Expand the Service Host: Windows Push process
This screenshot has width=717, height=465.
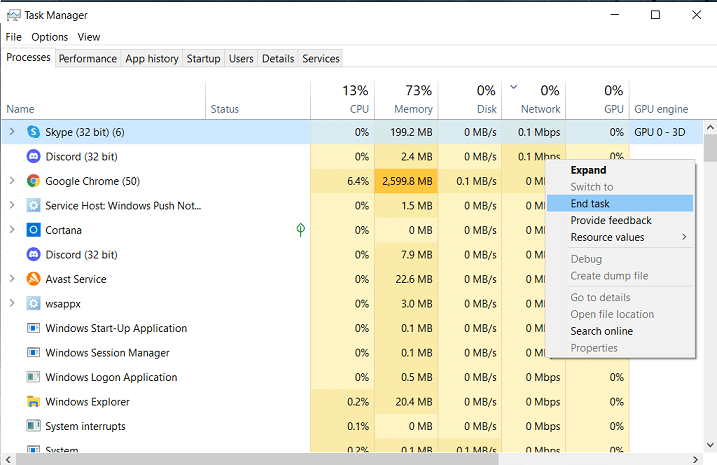click(x=12, y=205)
